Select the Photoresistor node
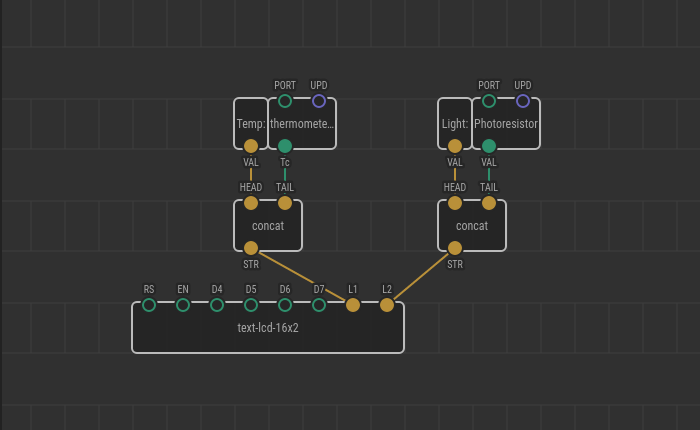Image resolution: width=700 pixels, height=430 pixels. (506, 124)
